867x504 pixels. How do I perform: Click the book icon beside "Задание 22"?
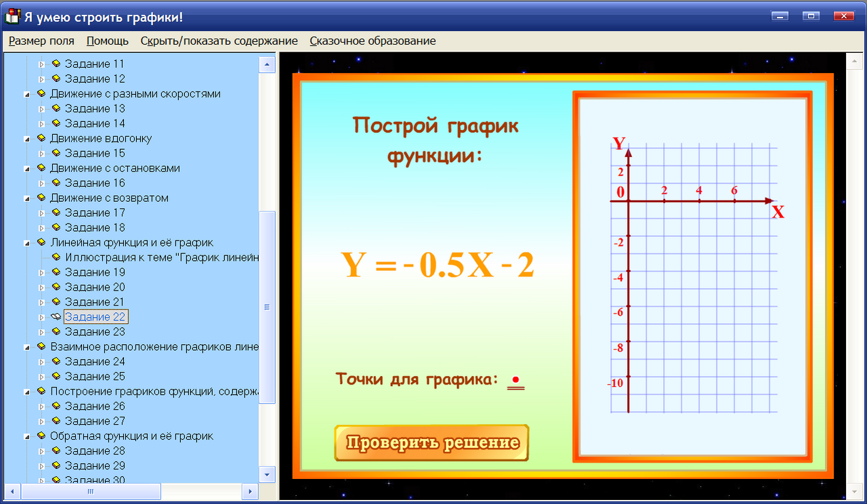click(x=56, y=316)
